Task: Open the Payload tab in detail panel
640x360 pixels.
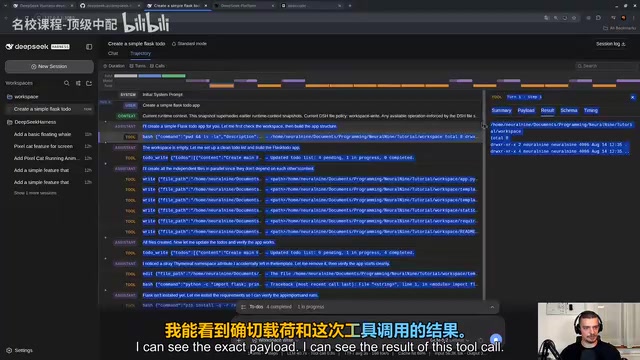Action: (x=526, y=111)
